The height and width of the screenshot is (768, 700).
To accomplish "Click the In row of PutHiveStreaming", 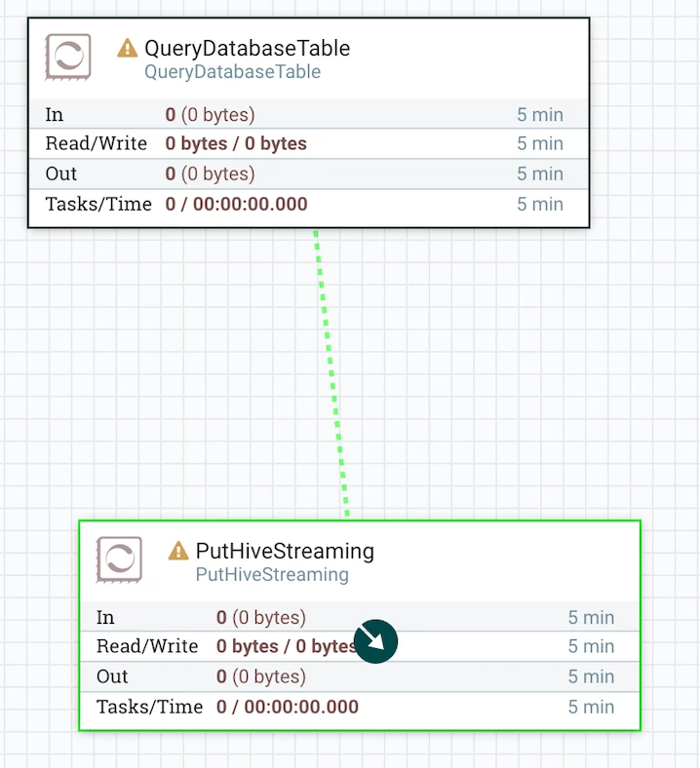I will pyautogui.click(x=360, y=617).
